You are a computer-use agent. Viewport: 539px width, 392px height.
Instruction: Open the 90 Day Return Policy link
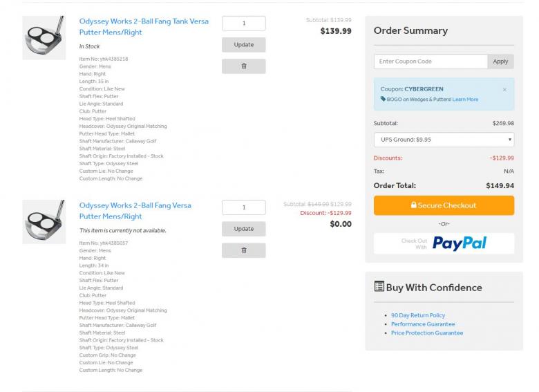[x=418, y=315]
